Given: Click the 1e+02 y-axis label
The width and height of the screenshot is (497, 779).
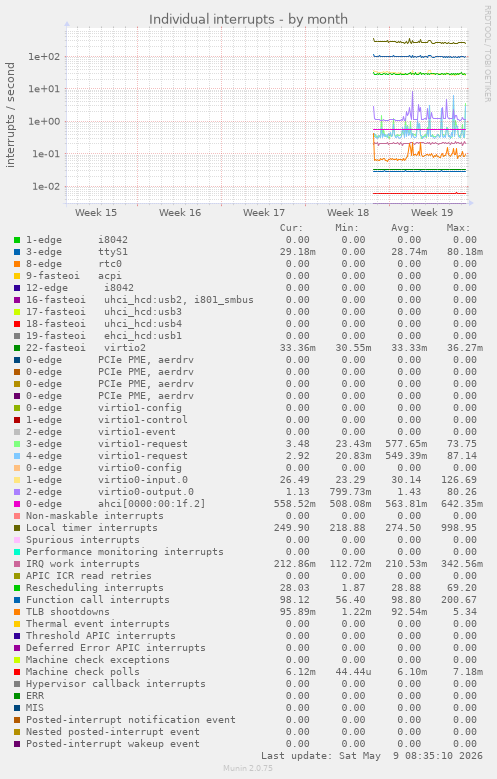Looking at the screenshot, I should pyautogui.click(x=44, y=57).
